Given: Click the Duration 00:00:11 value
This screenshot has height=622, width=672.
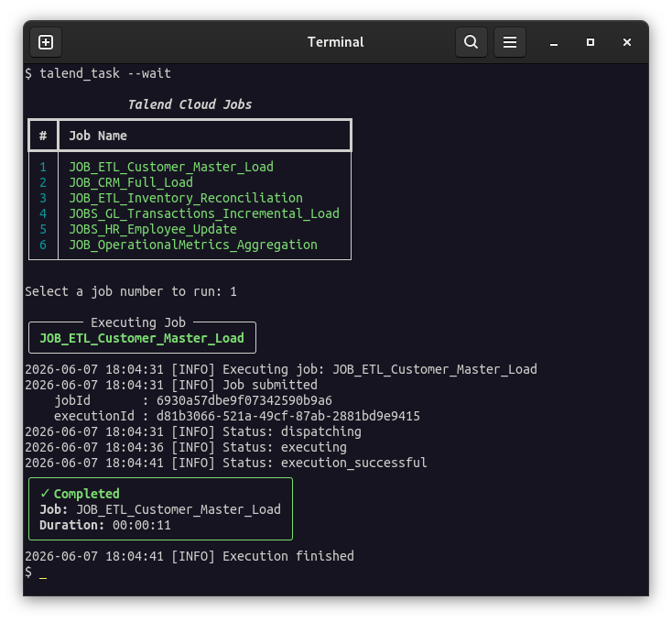Looking at the screenshot, I should point(142,525).
